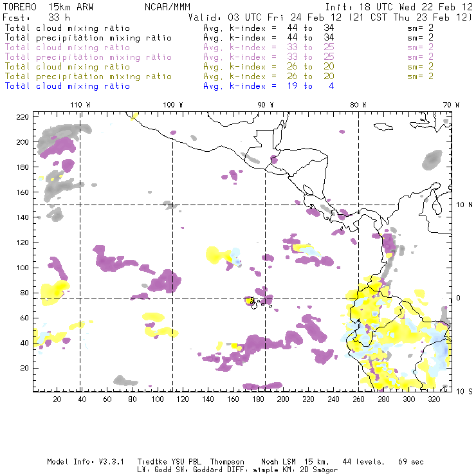
Task: Click the "0" equator latitude label at right
Action: click(x=459, y=298)
